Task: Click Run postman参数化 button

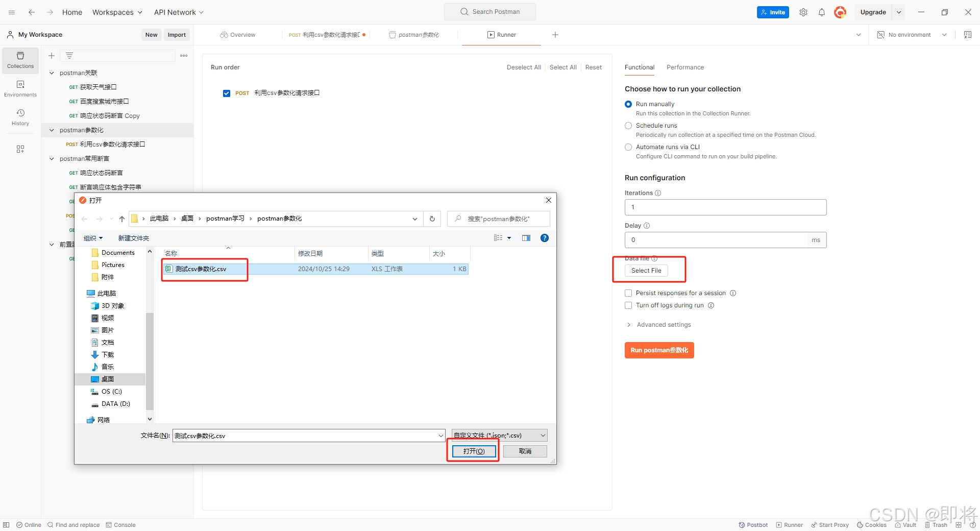Action: point(659,350)
